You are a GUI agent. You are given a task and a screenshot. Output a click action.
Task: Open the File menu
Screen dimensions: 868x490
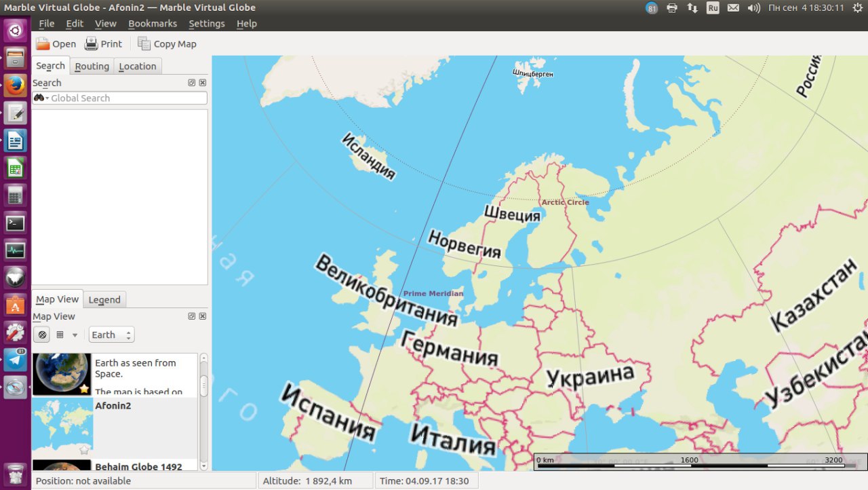click(47, 23)
